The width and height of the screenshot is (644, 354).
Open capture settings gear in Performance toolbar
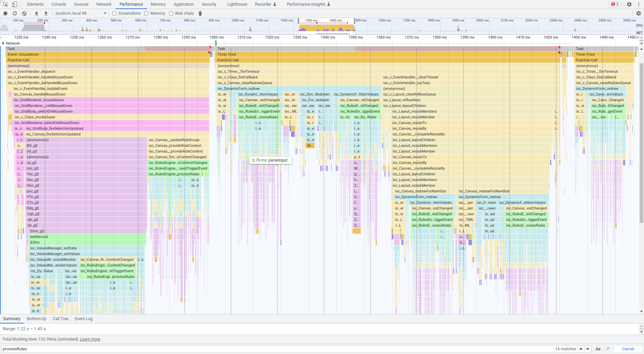coord(638,13)
